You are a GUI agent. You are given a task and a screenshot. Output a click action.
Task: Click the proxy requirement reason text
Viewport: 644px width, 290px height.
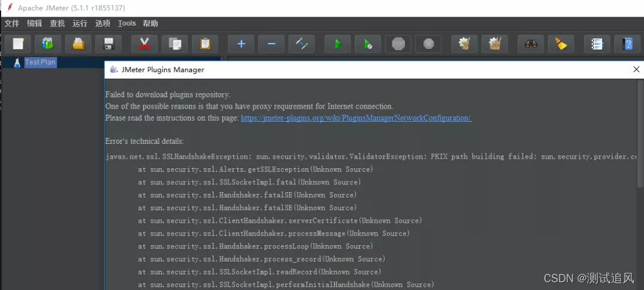coord(249,106)
